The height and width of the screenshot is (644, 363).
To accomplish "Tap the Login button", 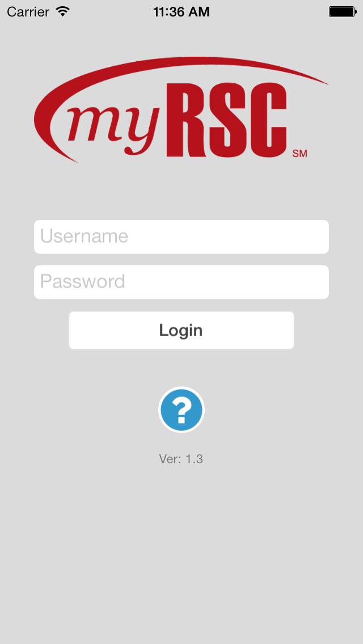I will pos(181,331).
